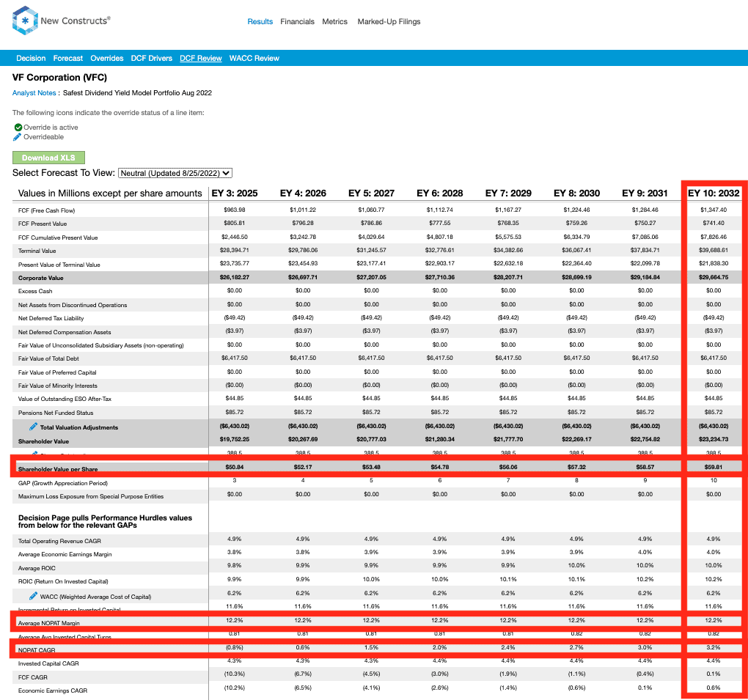Switch to the Overrides tab
748x700 pixels.
click(107, 58)
